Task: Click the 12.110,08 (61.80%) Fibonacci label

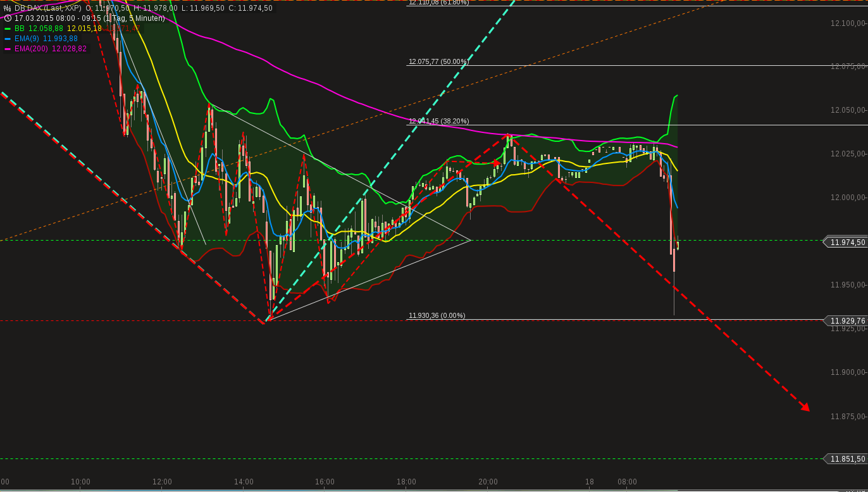Action: 438,3
